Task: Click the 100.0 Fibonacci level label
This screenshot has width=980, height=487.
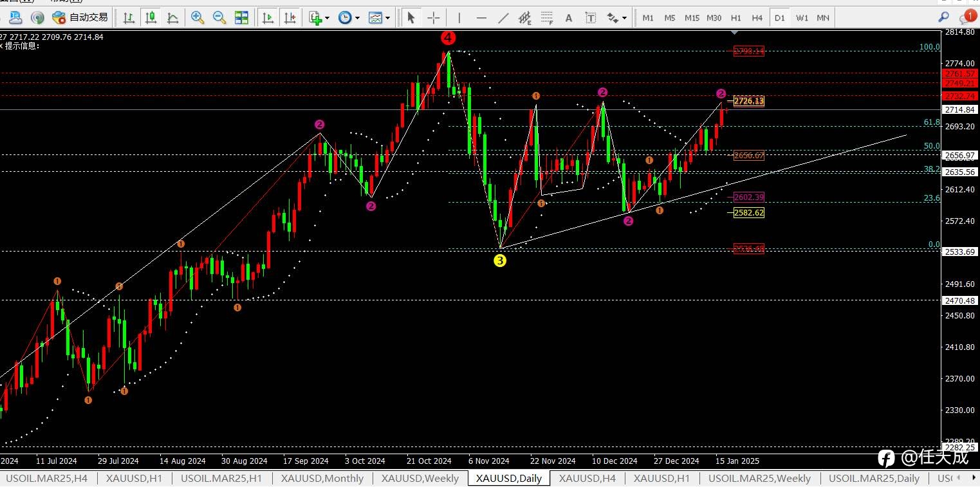Action: tap(930, 47)
